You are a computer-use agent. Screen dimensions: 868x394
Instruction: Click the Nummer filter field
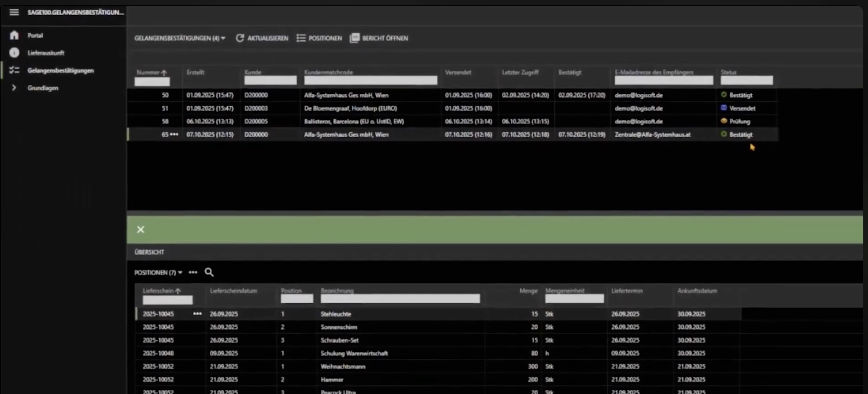[x=152, y=81]
